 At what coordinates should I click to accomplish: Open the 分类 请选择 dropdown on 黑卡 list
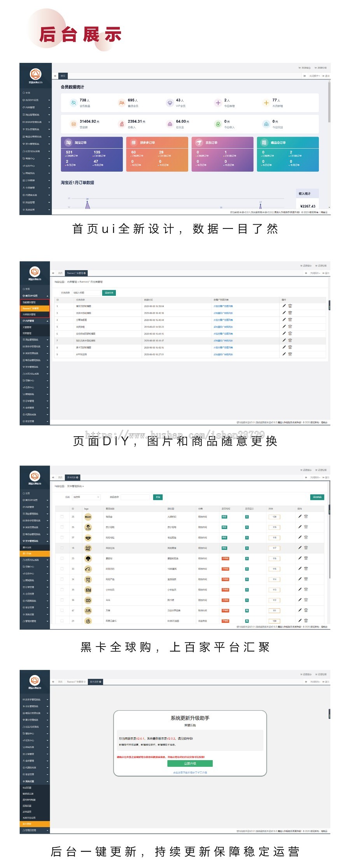click(x=86, y=497)
